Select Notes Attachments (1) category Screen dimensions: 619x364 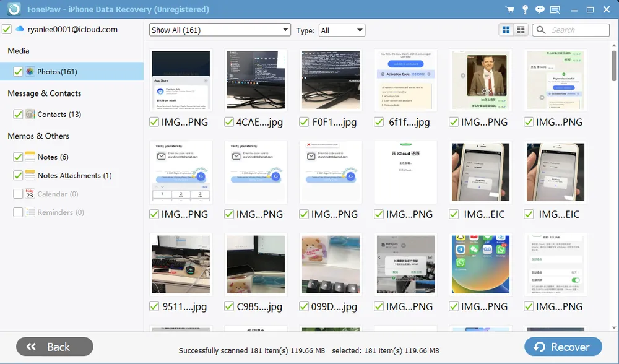point(75,175)
